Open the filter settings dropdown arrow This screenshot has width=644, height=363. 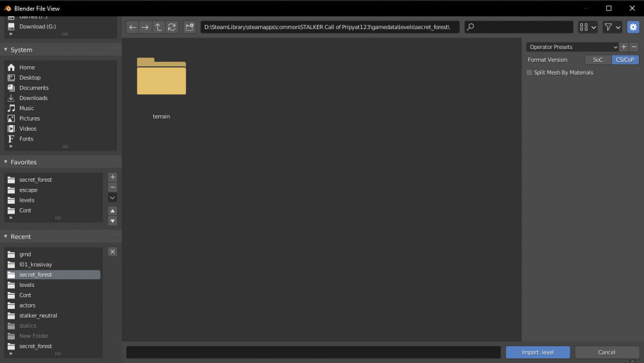(x=618, y=27)
